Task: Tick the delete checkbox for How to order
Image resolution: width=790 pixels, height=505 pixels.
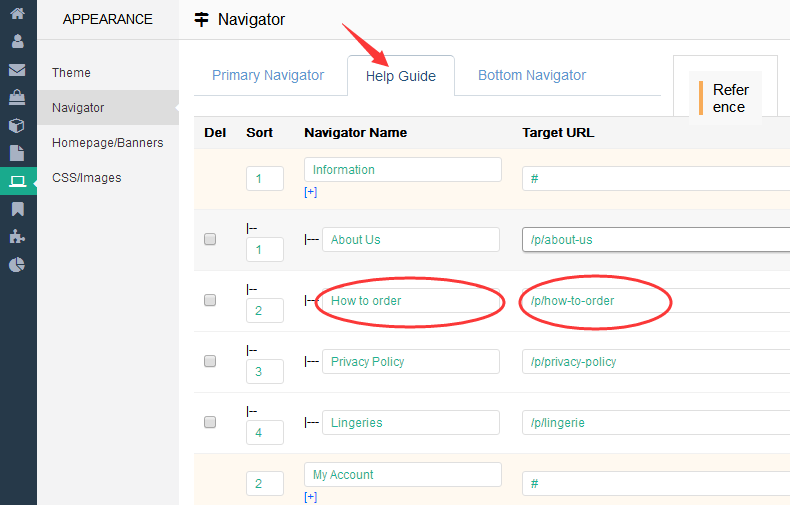Action: pos(210,300)
